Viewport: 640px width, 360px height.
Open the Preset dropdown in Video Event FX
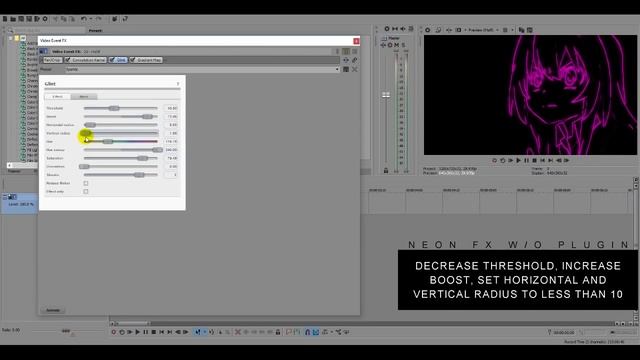337,69
